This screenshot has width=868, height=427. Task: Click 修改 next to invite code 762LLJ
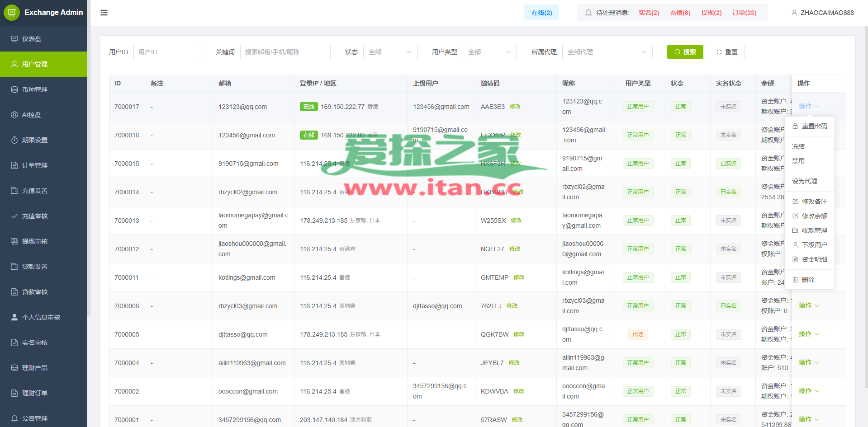(512, 306)
